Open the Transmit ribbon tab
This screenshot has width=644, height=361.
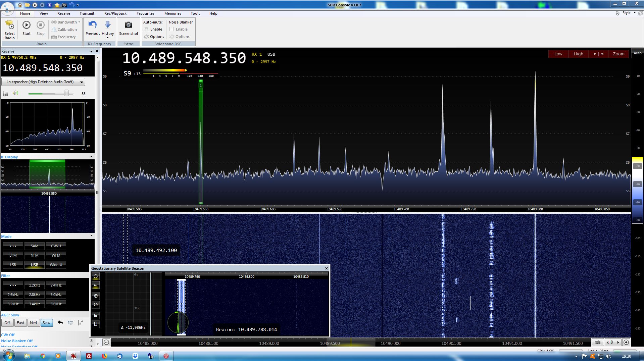tap(87, 13)
